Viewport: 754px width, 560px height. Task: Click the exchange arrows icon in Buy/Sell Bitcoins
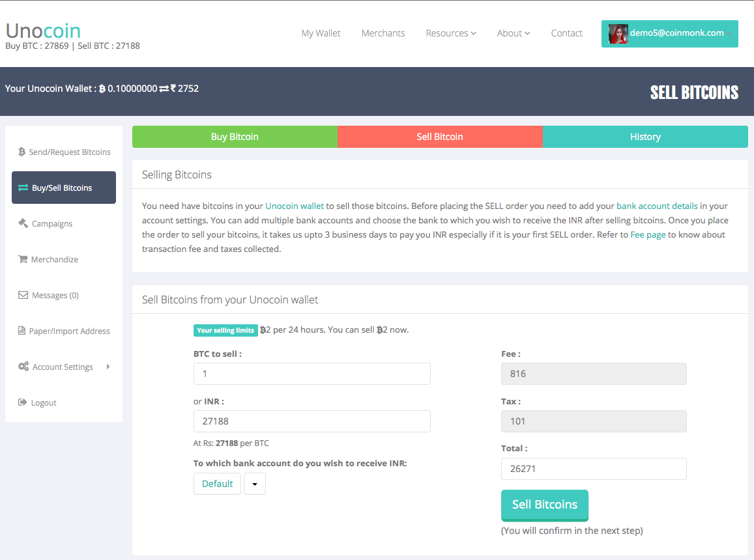[23, 188]
